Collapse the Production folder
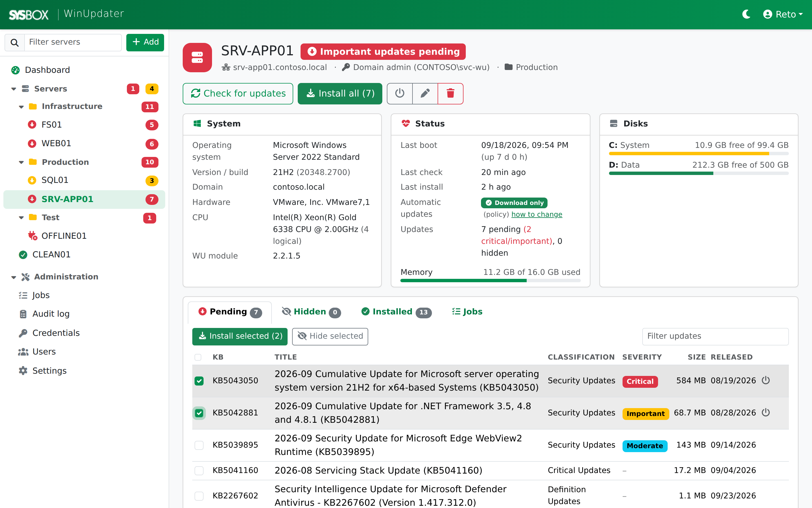This screenshot has width=812, height=508. [21, 162]
